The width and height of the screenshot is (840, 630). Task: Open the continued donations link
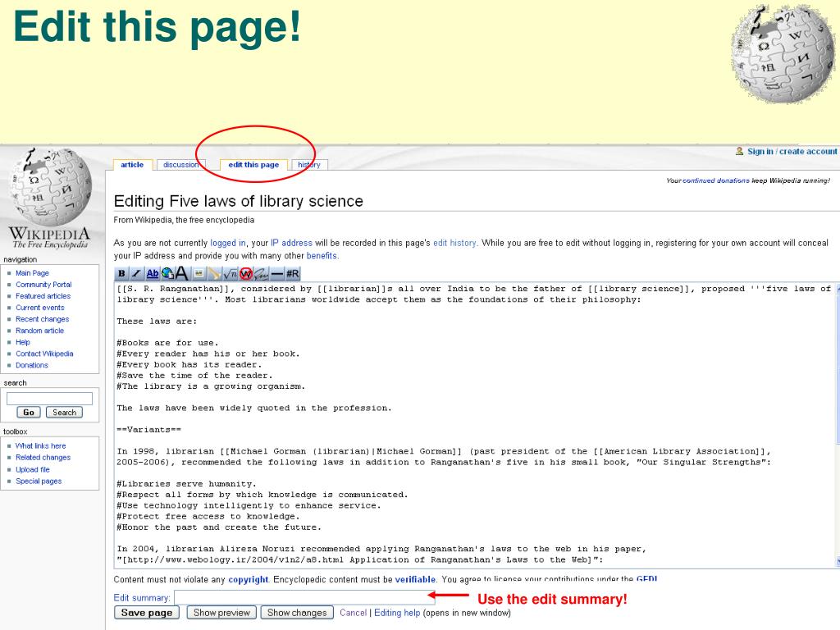(715, 180)
